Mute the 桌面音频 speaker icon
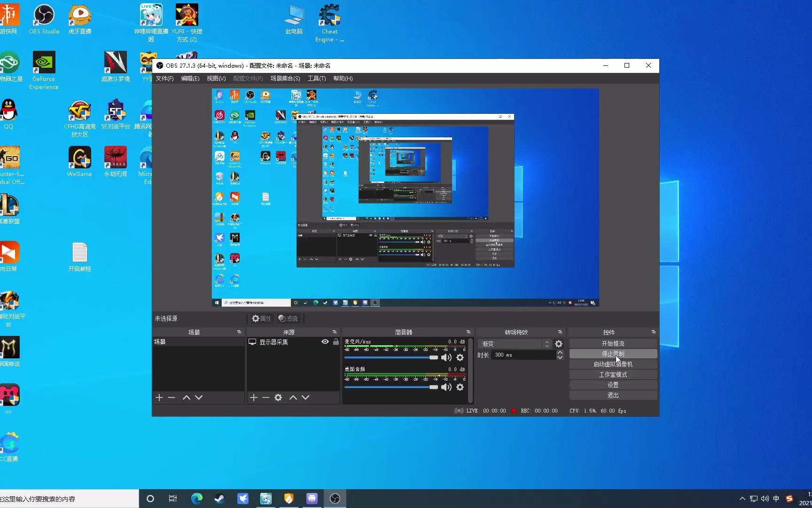Image resolution: width=812 pixels, height=508 pixels. (446, 387)
